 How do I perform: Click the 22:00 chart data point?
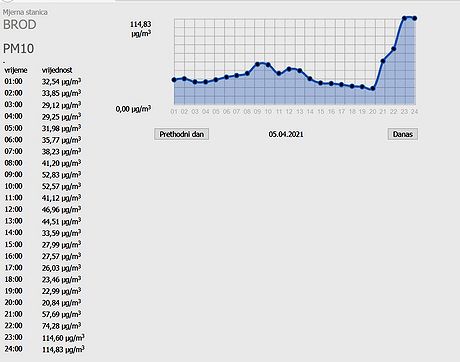coord(394,49)
